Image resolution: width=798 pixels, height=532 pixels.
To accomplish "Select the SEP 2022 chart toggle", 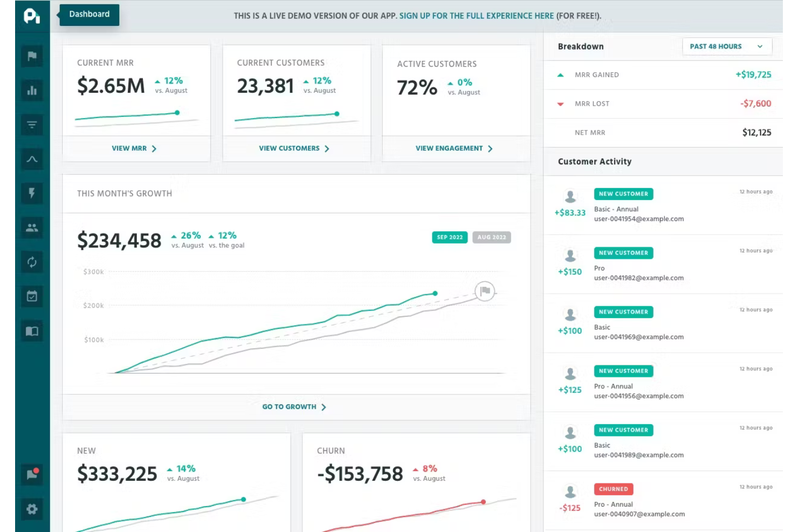I will pyautogui.click(x=450, y=237).
